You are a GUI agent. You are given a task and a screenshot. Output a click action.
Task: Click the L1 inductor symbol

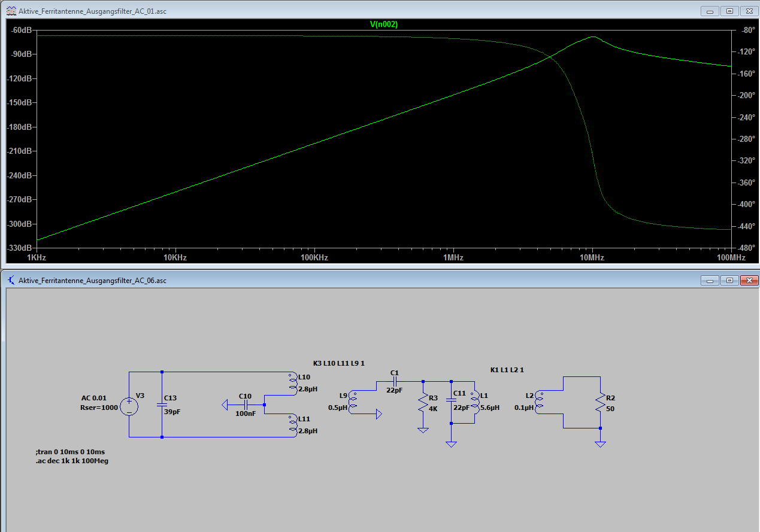click(x=474, y=402)
